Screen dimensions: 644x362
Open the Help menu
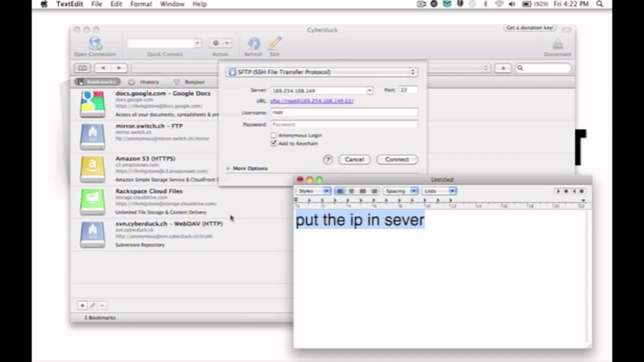pos(200,4)
